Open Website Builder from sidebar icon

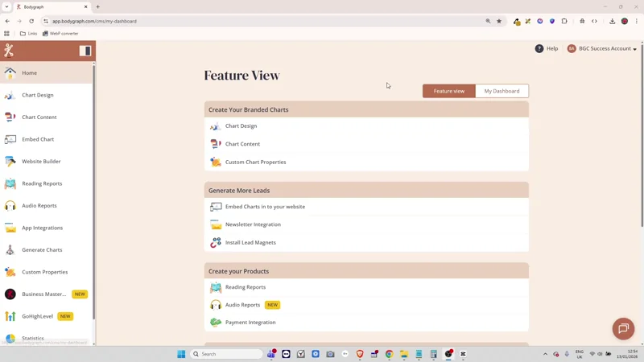(x=10, y=162)
